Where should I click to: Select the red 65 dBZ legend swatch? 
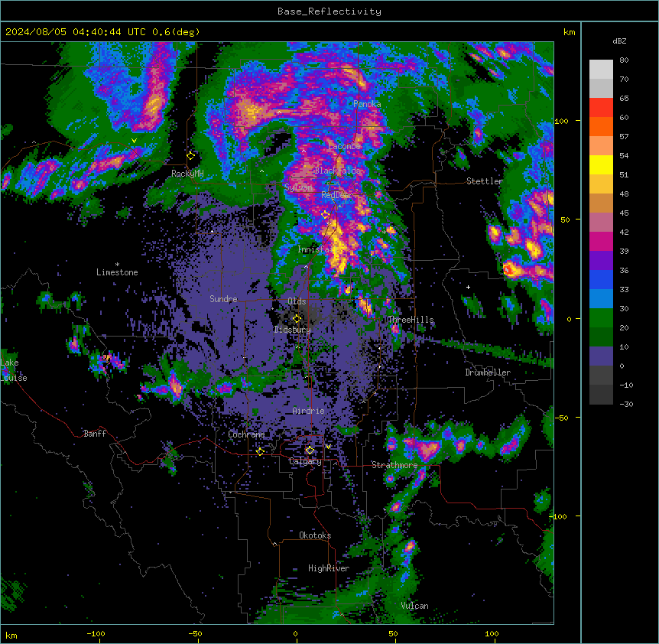(x=601, y=108)
